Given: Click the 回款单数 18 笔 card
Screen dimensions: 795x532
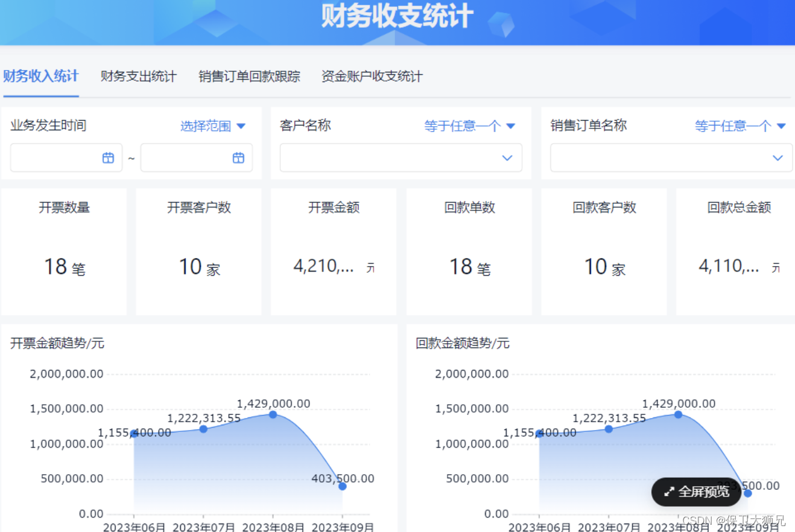Looking at the screenshot, I should [469, 252].
